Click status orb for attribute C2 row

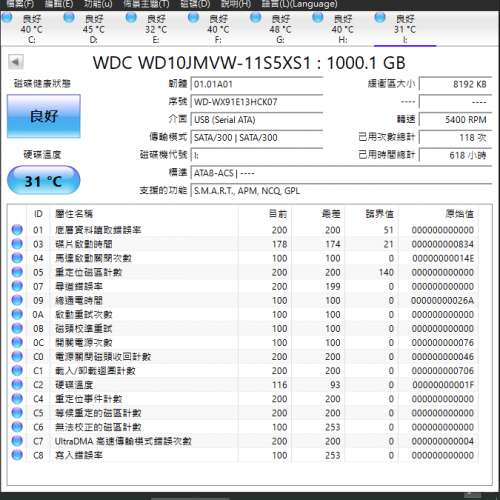coord(17,384)
